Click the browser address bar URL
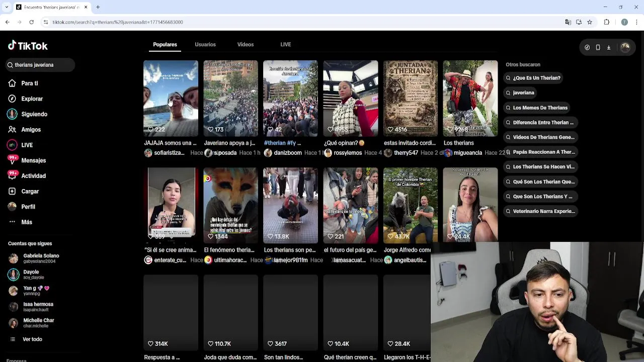 118,22
